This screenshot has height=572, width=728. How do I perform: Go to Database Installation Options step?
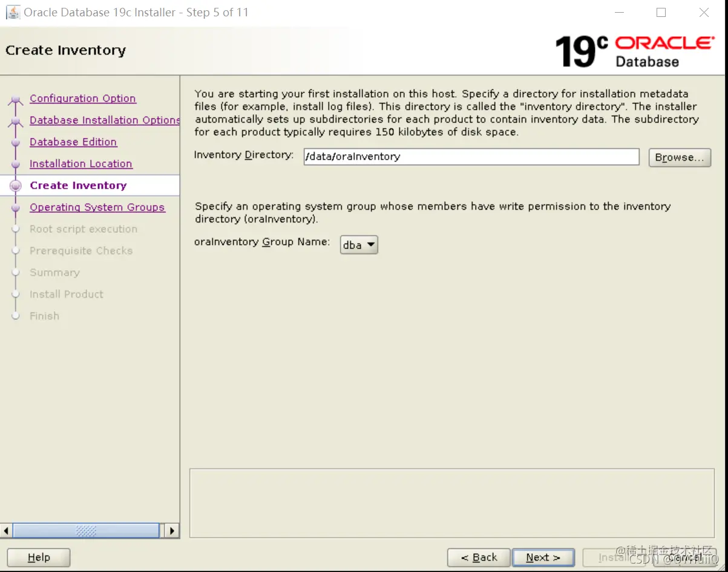(105, 120)
